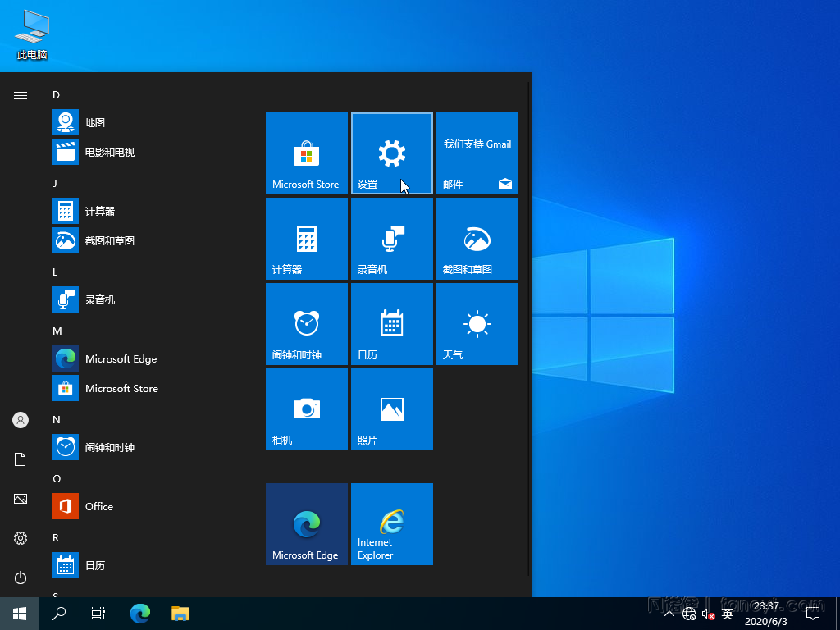Viewport: 840px width, 630px height.
Task: Jump to letter L section header
Action: pos(55,272)
